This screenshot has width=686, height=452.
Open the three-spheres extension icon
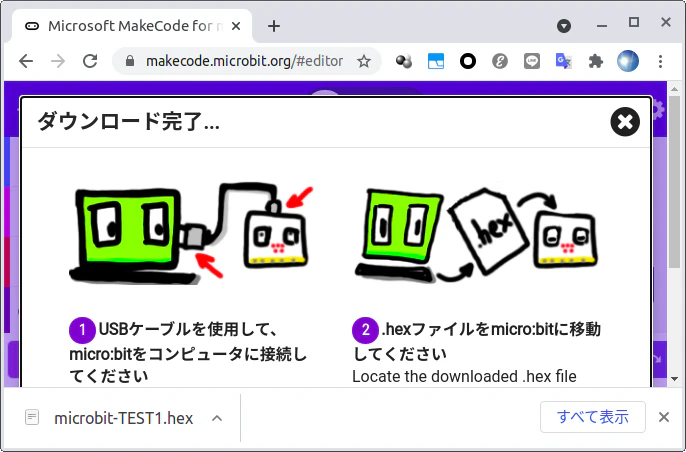pyautogui.click(x=403, y=61)
